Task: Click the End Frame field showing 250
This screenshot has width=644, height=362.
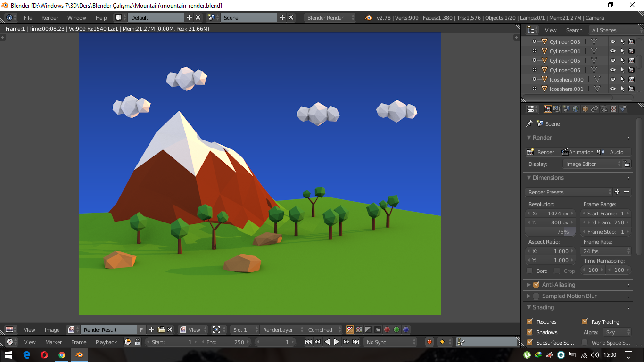Action: tap(605, 222)
